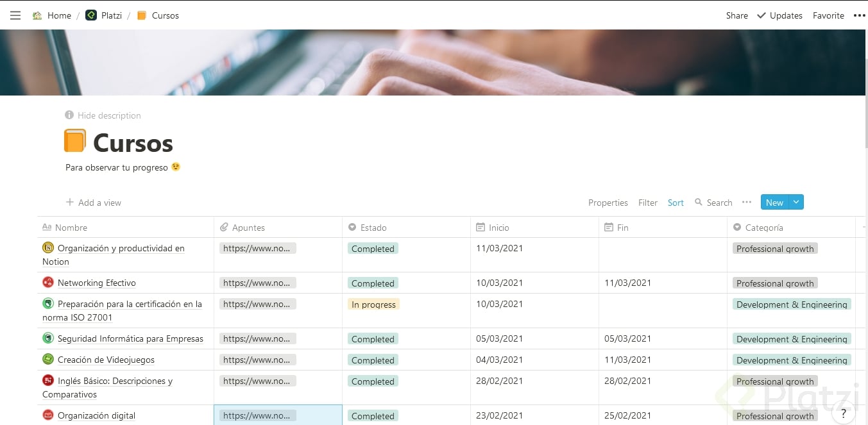Click the Organización y productividad en Notion row icon
The width and height of the screenshot is (868, 425).
(48, 248)
